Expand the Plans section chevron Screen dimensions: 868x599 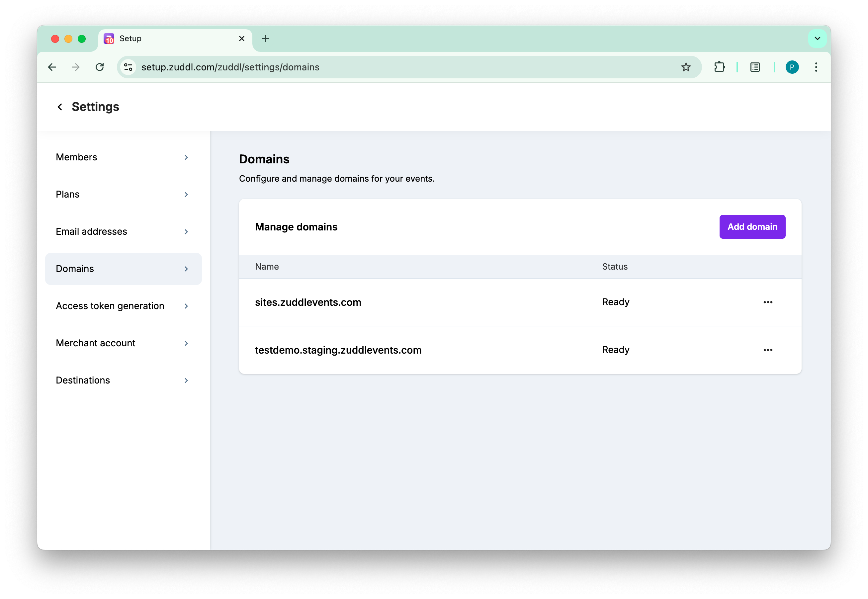(x=186, y=195)
